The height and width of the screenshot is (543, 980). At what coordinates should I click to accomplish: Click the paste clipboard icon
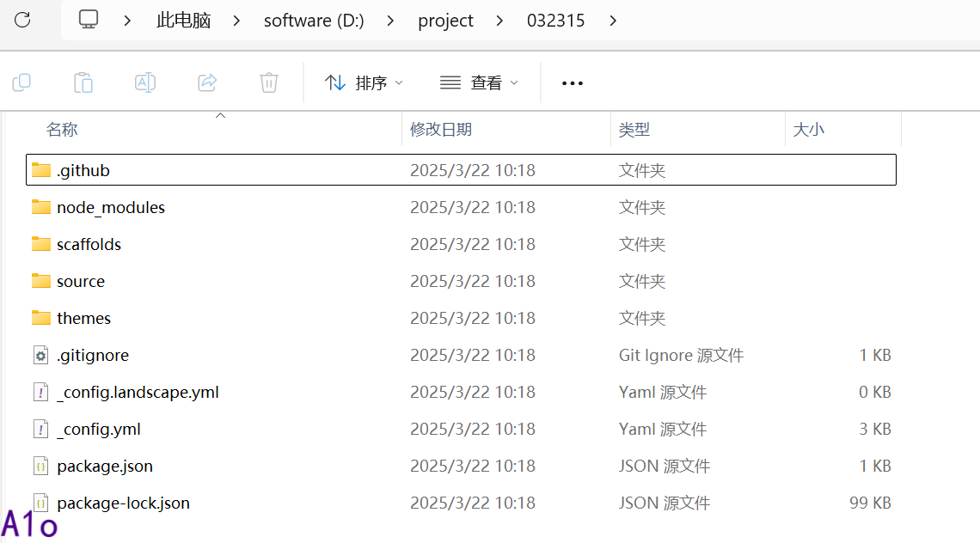[x=83, y=82]
